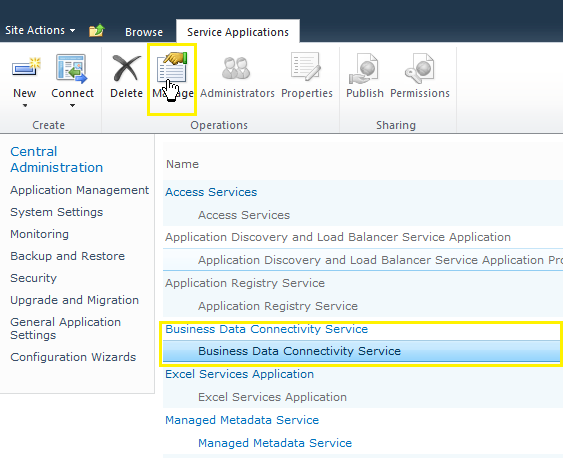563x458 pixels.
Task: Expand the Connect dropdown arrow
Action: click(72, 106)
